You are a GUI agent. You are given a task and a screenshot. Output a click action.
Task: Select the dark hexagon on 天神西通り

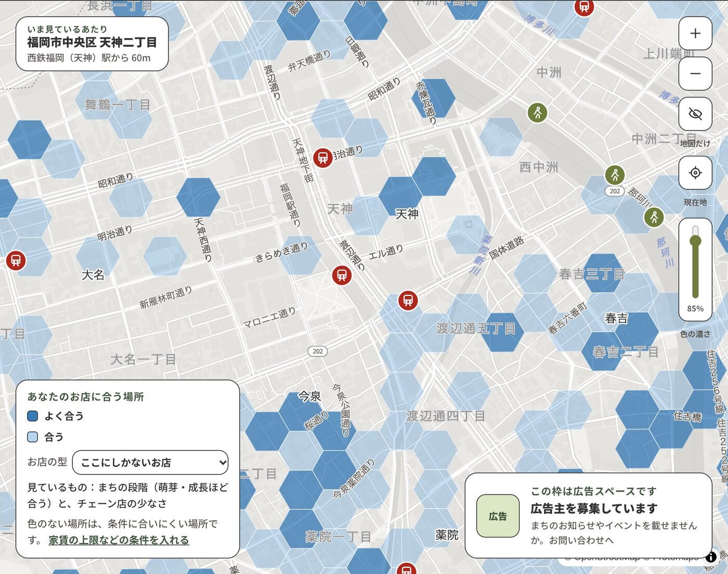point(198,197)
